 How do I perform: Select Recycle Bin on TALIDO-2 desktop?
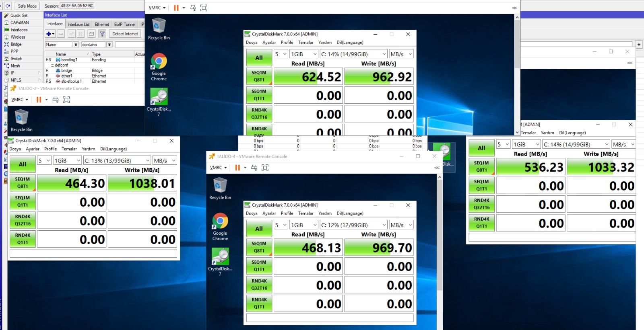click(21, 121)
